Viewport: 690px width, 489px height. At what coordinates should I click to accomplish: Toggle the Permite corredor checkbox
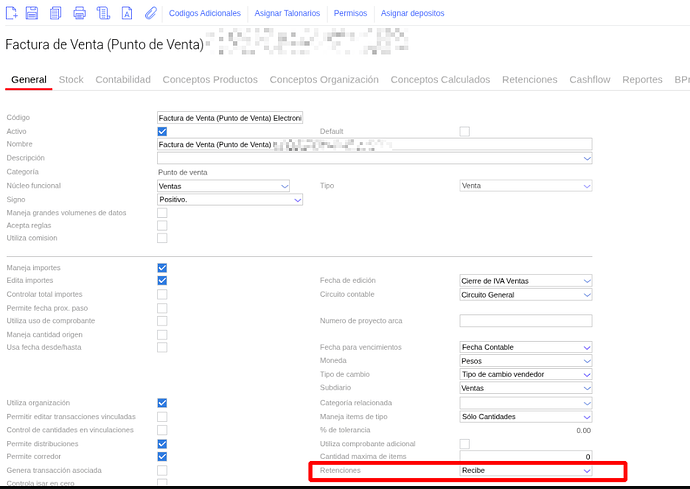click(162, 456)
